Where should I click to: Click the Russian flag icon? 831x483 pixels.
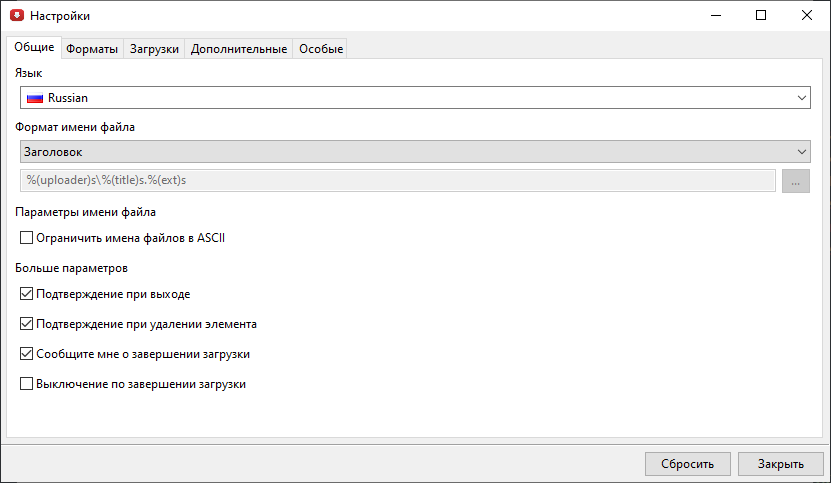coord(35,98)
